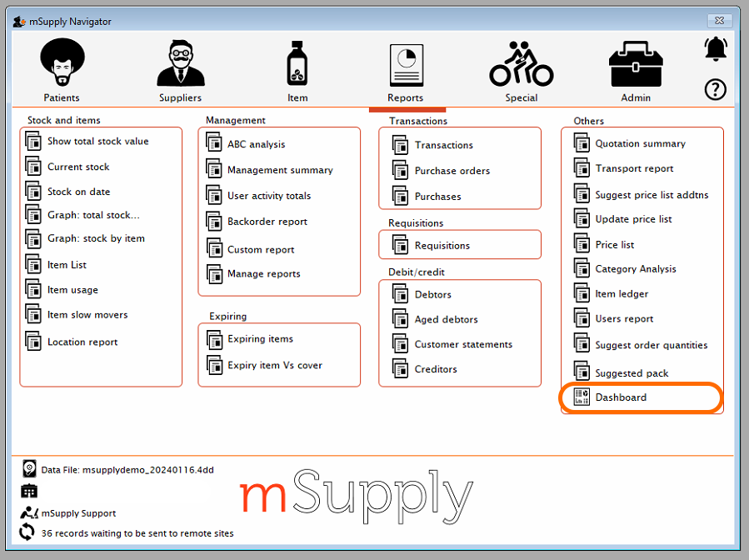The width and height of the screenshot is (749, 560).
Task: Click the mSupply Support icon
Action: pyautogui.click(x=28, y=512)
